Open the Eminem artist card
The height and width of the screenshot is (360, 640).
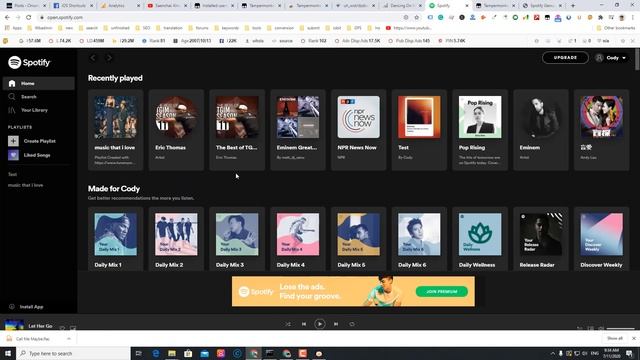[541, 130]
